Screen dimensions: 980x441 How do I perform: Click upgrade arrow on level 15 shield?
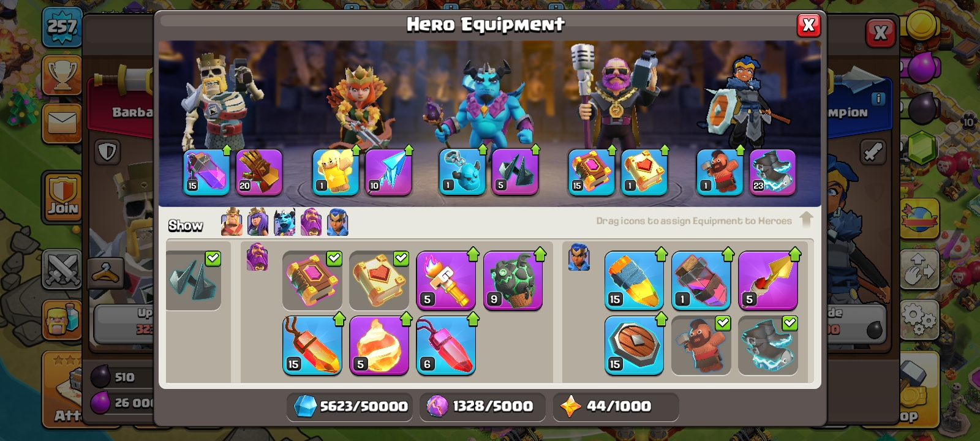point(661,319)
